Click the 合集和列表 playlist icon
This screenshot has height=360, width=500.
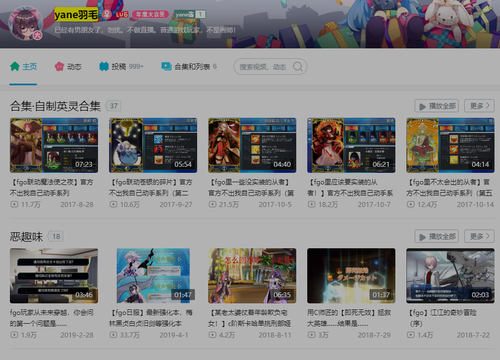point(166,66)
